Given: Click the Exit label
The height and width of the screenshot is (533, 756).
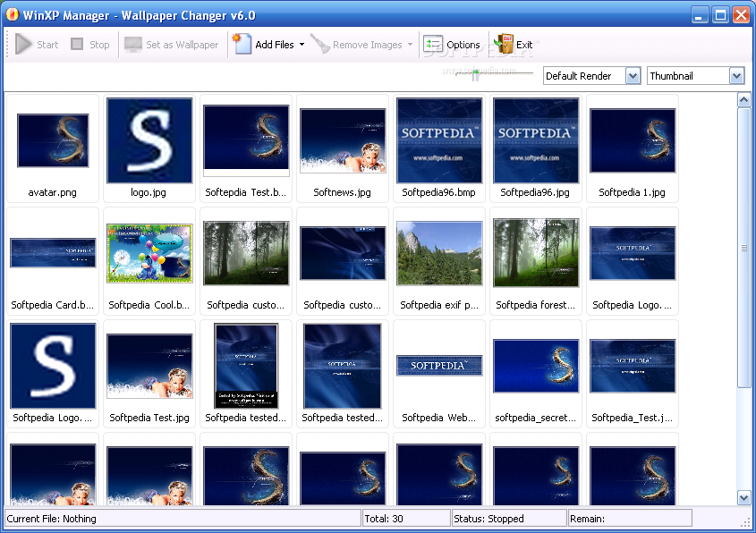Looking at the screenshot, I should [524, 45].
